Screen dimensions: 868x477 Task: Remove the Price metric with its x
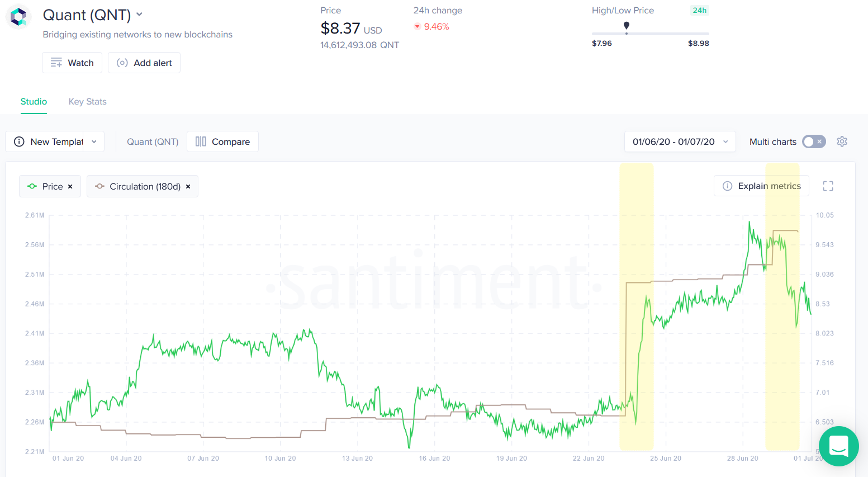click(x=70, y=187)
